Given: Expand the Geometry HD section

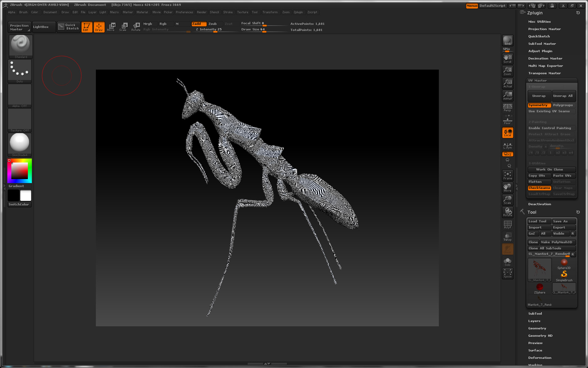Looking at the screenshot, I should (540, 335).
